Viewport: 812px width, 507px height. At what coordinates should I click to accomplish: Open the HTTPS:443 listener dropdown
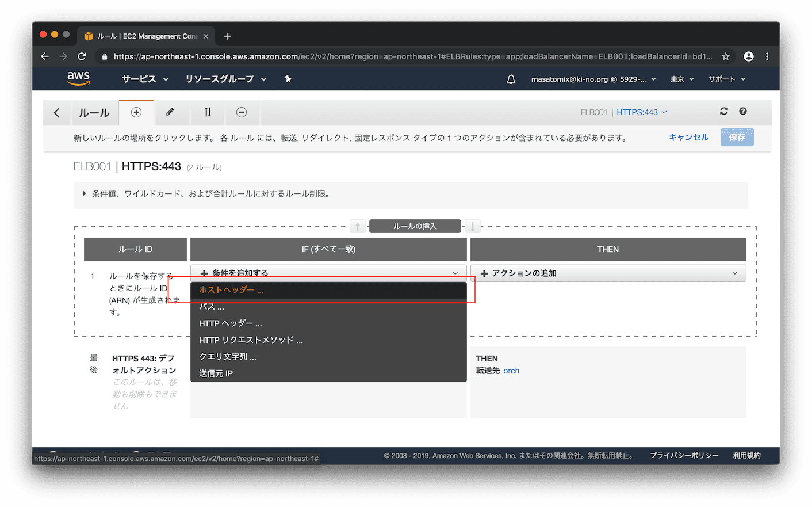642,112
